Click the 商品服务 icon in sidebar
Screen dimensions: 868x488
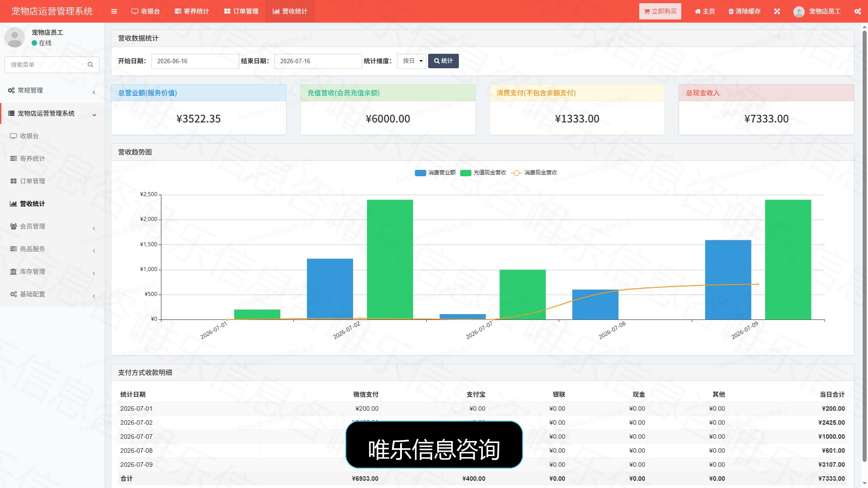pyautogui.click(x=14, y=249)
